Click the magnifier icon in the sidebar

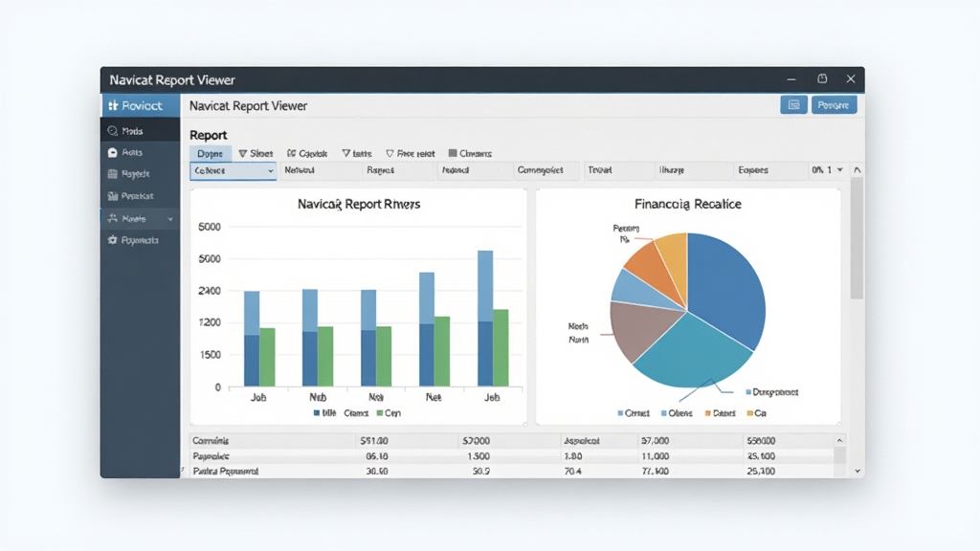point(113,131)
